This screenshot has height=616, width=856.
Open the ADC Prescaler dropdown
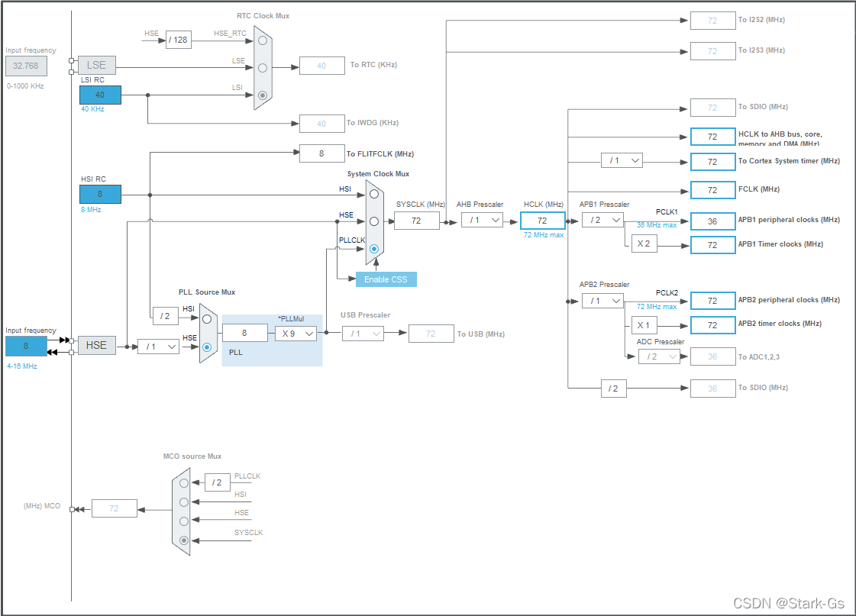658,356
